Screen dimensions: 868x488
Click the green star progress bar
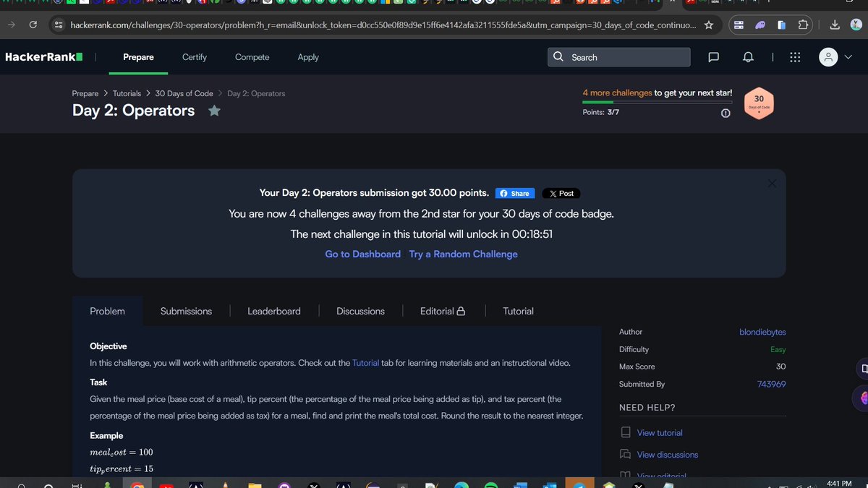pos(658,102)
